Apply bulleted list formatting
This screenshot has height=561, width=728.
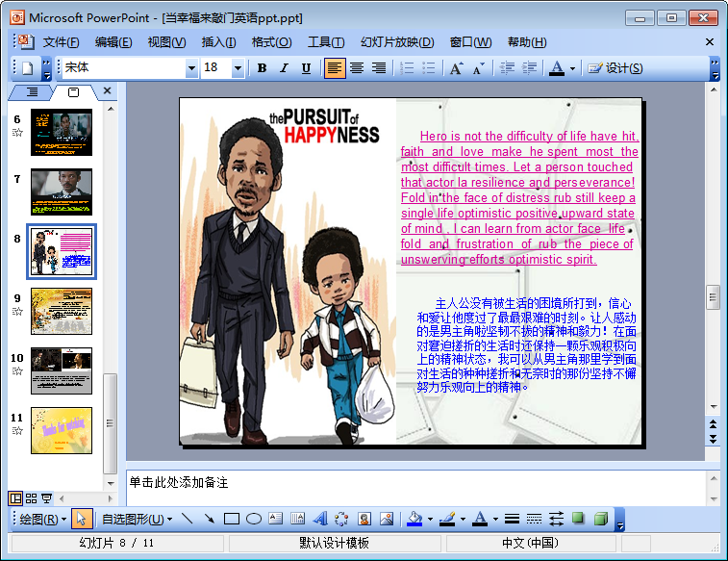[429, 68]
